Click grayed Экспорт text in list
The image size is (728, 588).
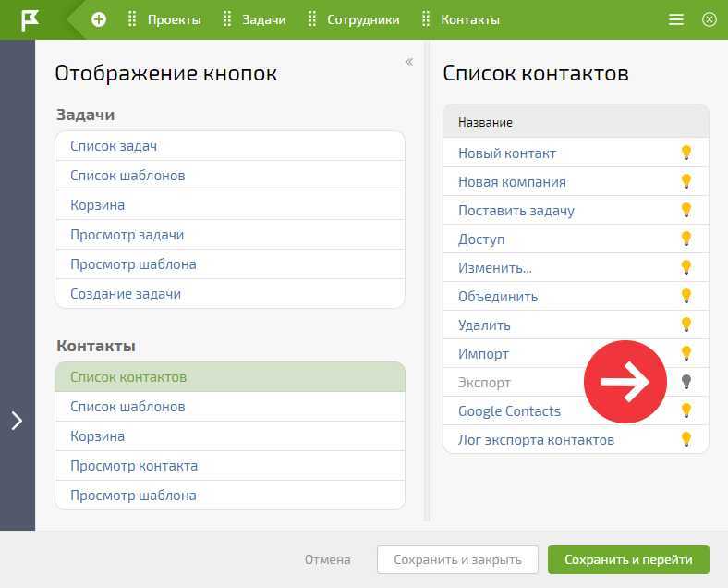click(484, 383)
